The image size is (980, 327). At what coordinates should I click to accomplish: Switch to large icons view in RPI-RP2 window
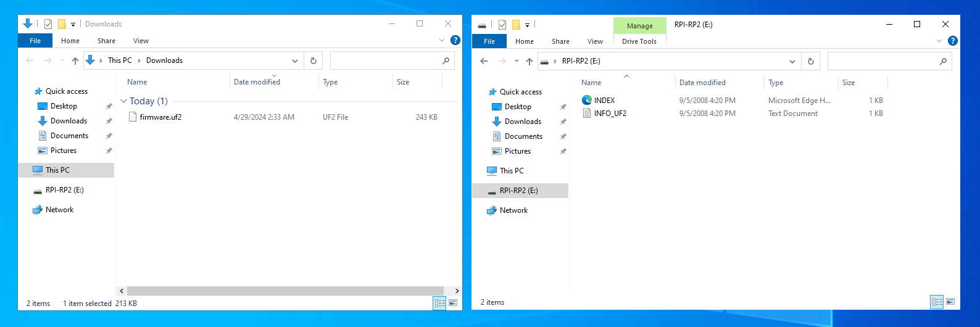click(950, 302)
